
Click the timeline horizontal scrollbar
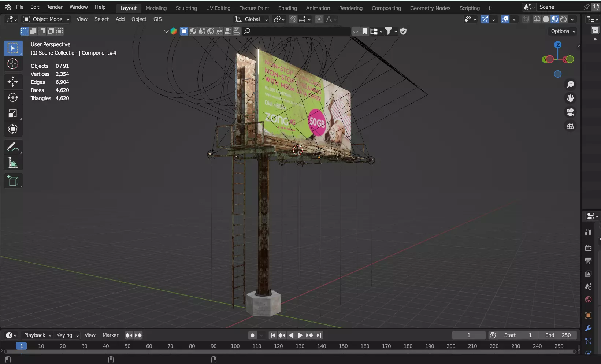291,352
